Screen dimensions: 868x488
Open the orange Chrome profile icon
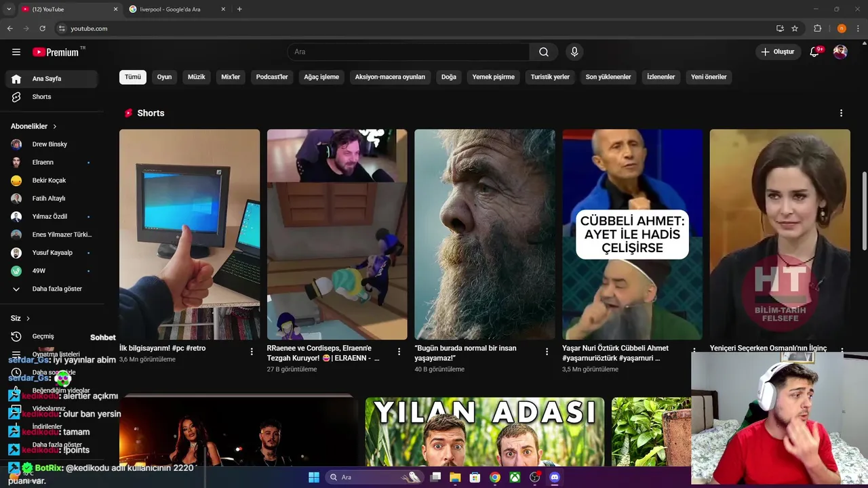(x=842, y=28)
